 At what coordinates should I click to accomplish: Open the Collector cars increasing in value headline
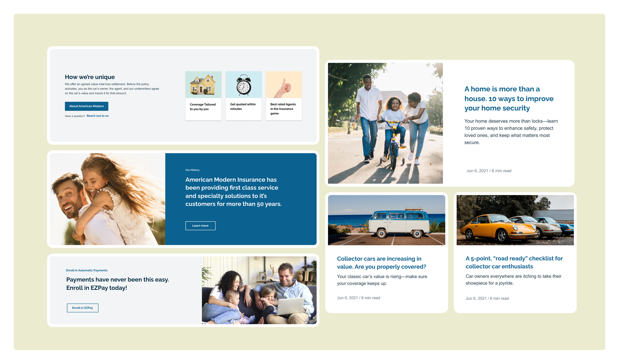click(x=381, y=263)
